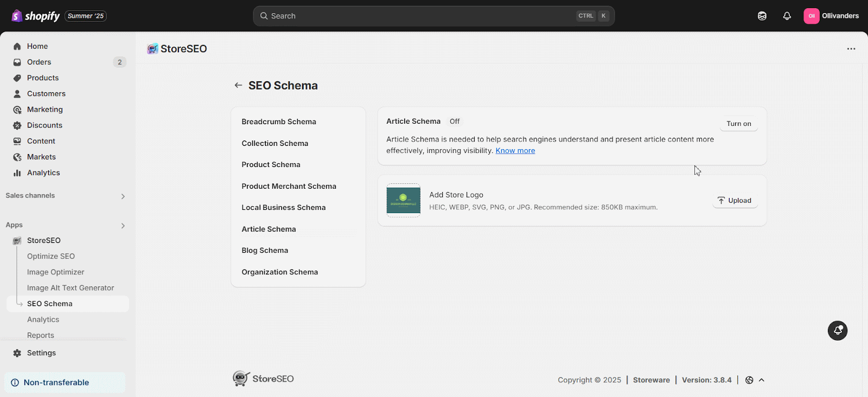This screenshot has width=868, height=397.
Task: Select Product Schema tab
Action: pos(298,164)
